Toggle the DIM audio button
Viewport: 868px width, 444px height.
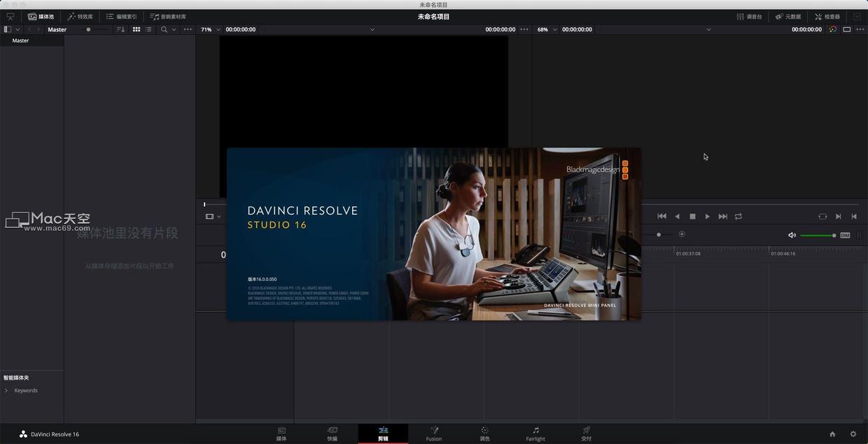[845, 235]
